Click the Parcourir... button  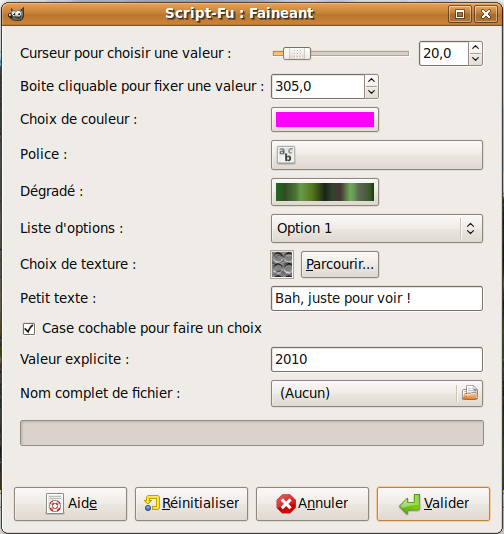tap(340, 265)
